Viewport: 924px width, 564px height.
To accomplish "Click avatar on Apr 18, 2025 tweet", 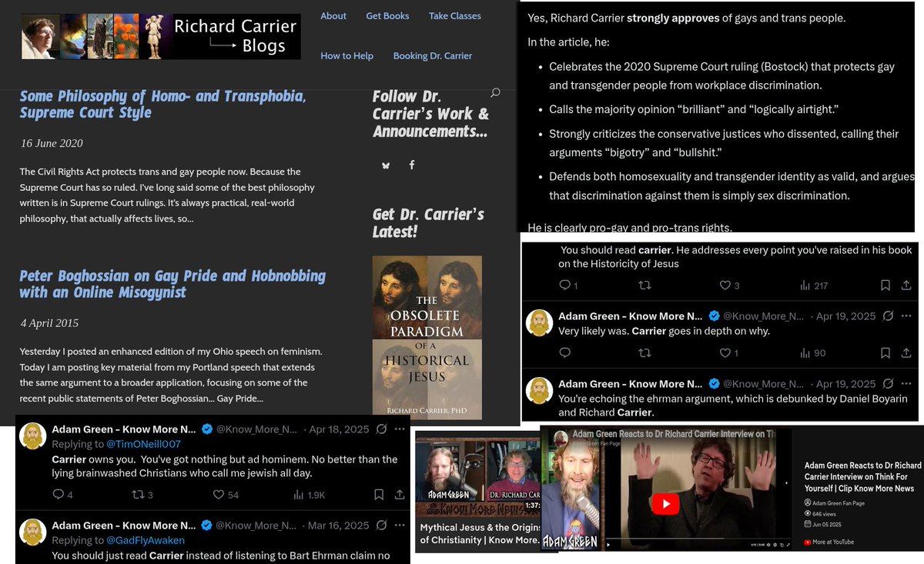I will click(32, 436).
